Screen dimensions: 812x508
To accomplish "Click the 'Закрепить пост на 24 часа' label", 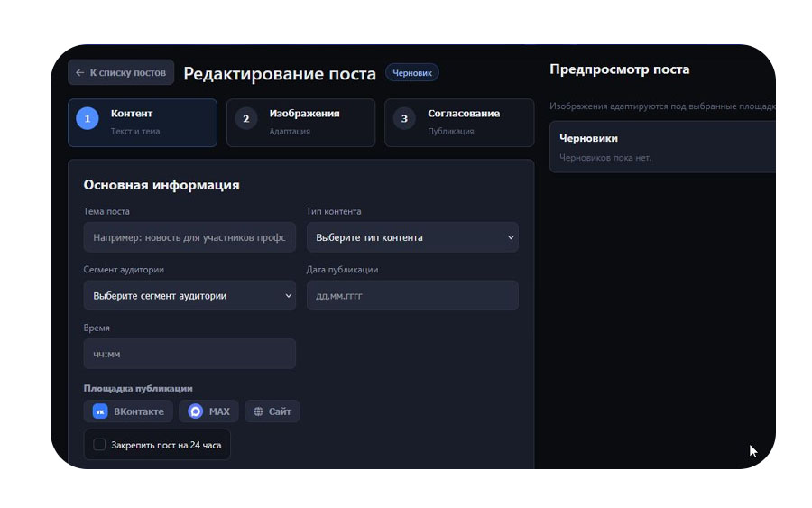I will point(166,445).
